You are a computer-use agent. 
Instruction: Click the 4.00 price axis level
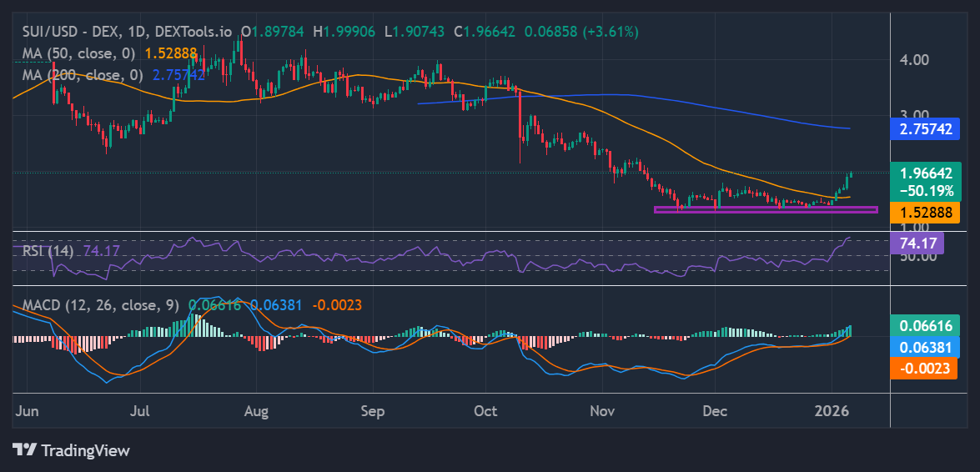914,60
